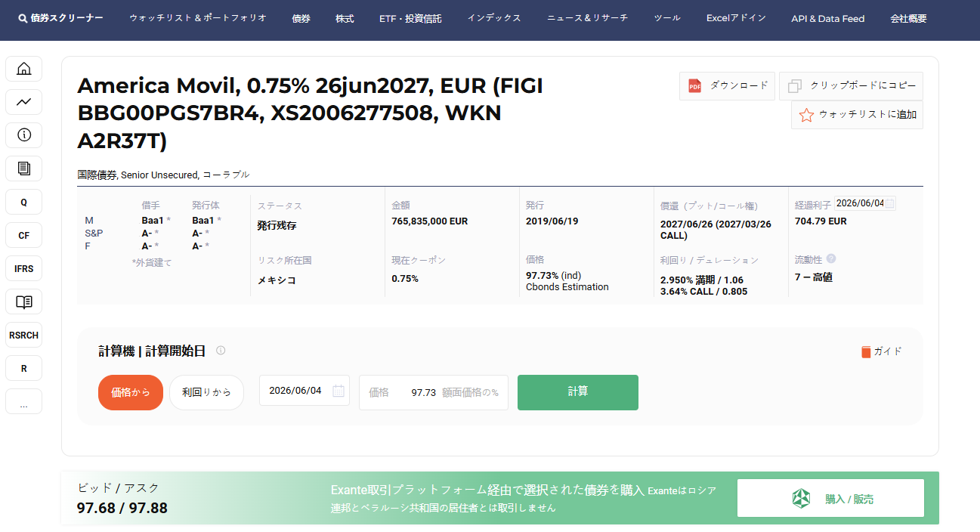
Task: Click the issuer rating Baa1 for Moody's
Action: click(153, 221)
